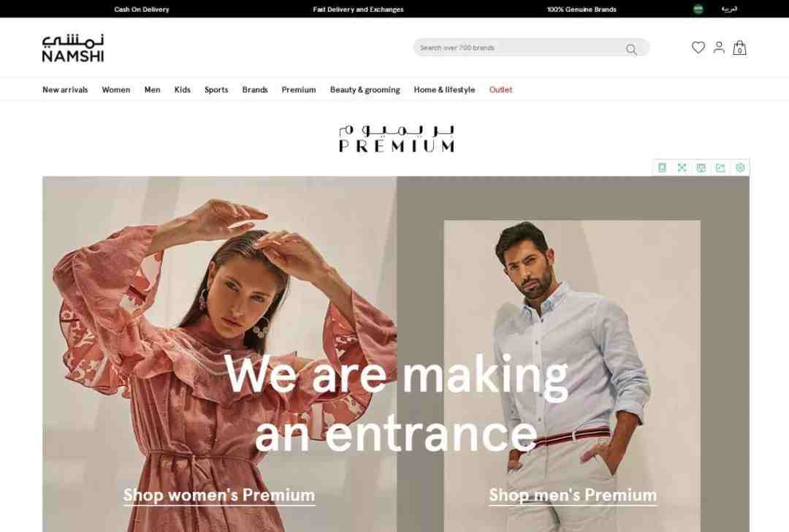Click Shop women's Premium link
The height and width of the screenshot is (532, 789).
[219, 495]
